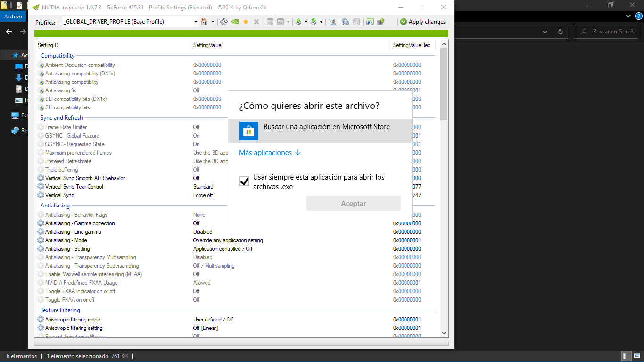The width and height of the screenshot is (644, 362).
Task: Click the gray grid bit-editor toolbar icon
Action: click(x=356, y=22)
